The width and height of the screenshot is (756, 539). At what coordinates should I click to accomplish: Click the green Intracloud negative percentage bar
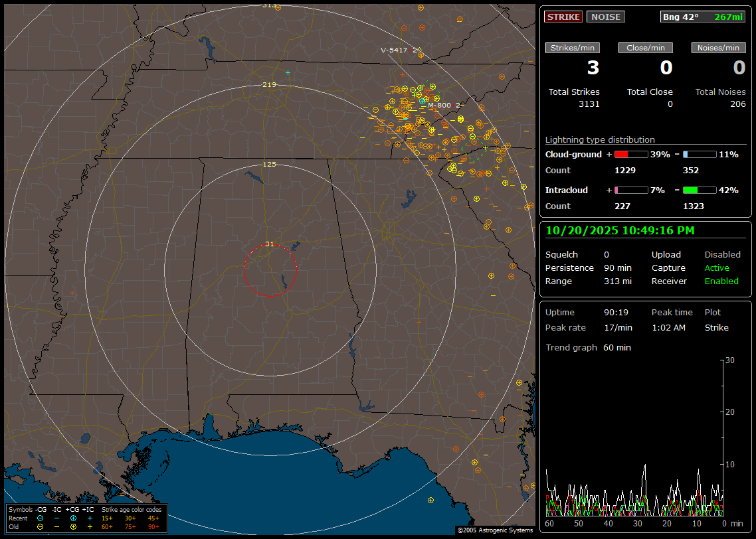pyautogui.click(x=699, y=191)
